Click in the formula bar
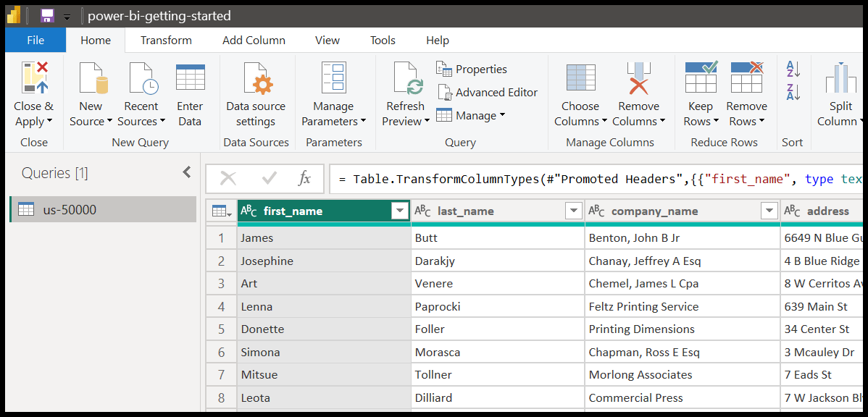 [596, 179]
